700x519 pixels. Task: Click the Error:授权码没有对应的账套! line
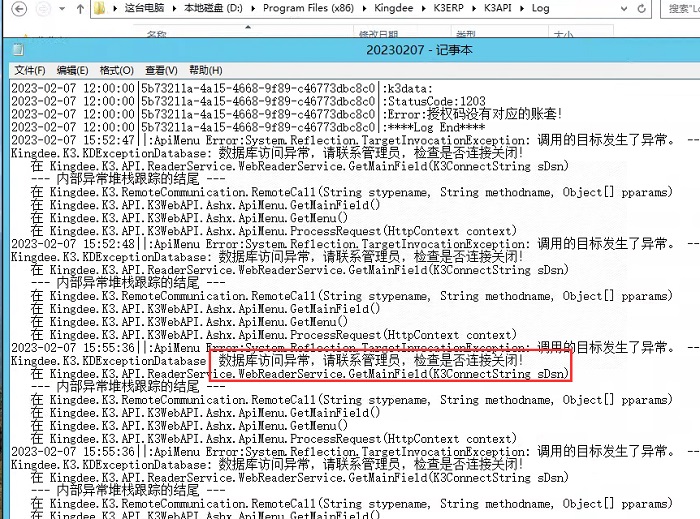[286, 114]
